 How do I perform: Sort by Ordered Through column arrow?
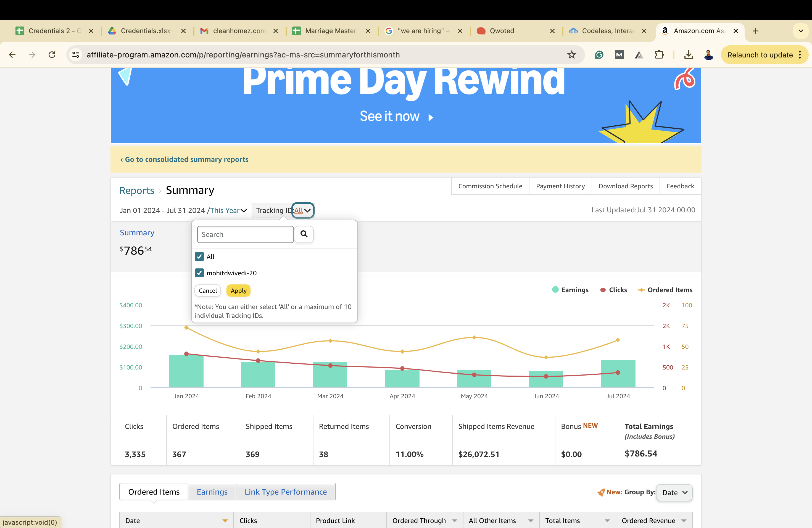(x=454, y=521)
